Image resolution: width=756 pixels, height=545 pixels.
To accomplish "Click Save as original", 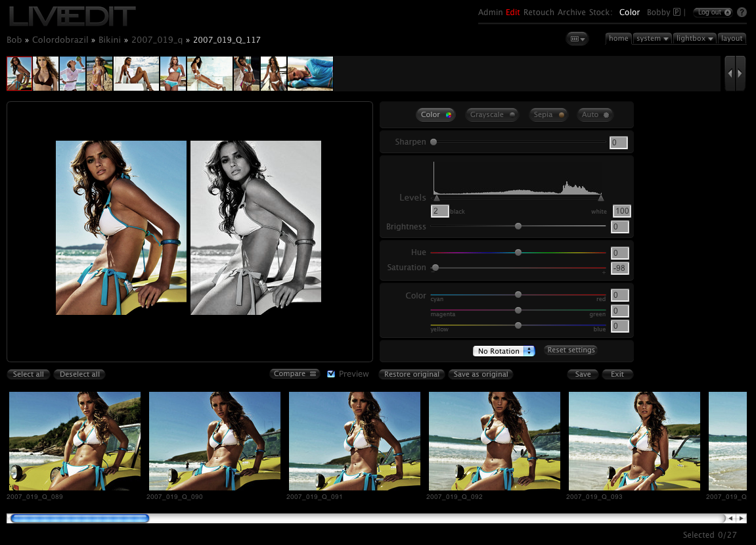I will tap(481, 374).
